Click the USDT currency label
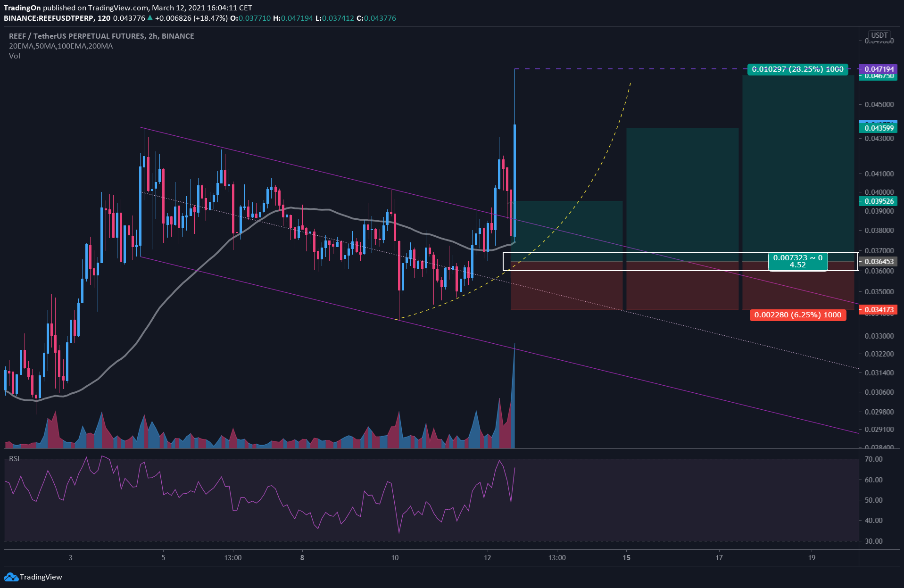Image resolution: width=904 pixels, height=588 pixels. tap(879, 35)
